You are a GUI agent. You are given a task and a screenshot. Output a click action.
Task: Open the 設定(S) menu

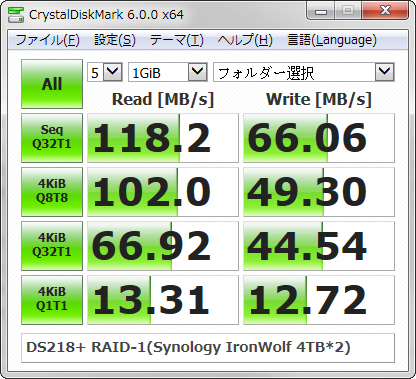[x=115, y=40]
